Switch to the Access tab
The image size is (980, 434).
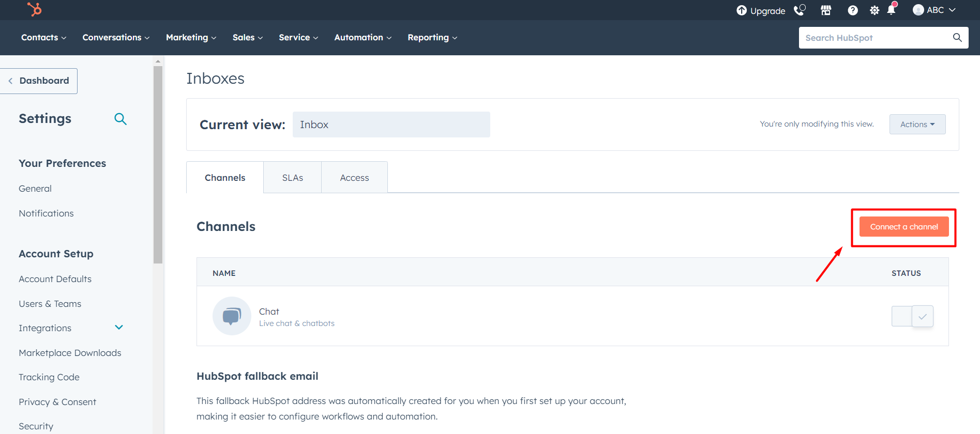[x=354, y=178]
